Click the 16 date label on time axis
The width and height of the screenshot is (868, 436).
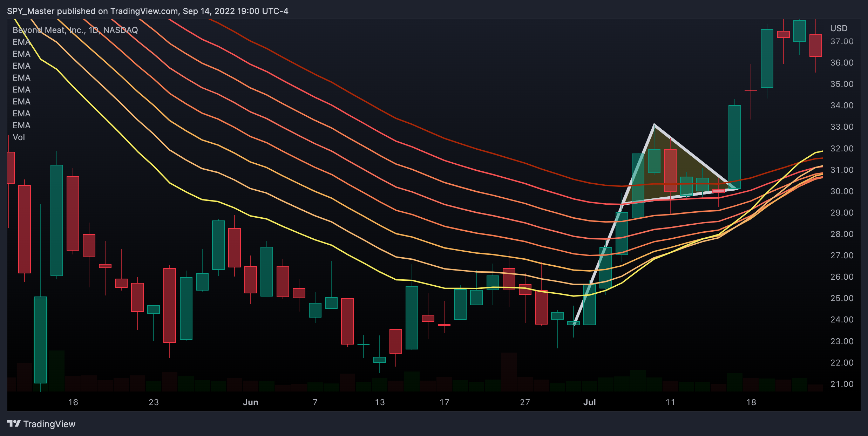[73, 402]
